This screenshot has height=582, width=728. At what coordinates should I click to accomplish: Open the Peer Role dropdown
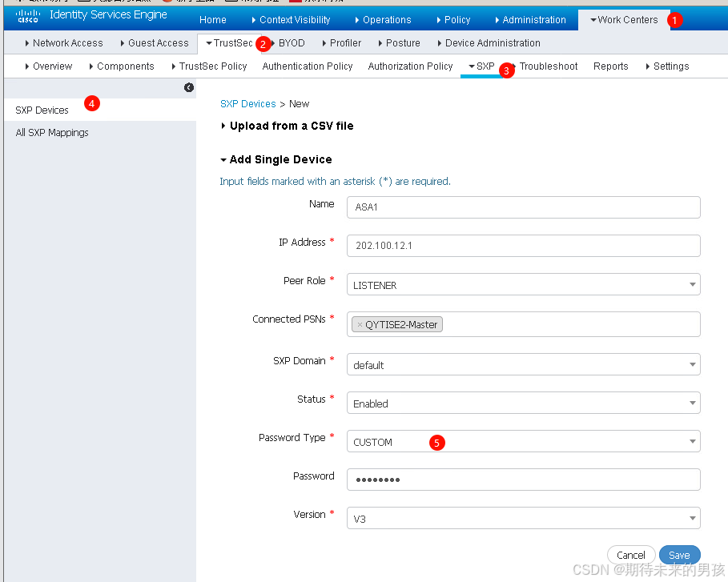point(523,284)
